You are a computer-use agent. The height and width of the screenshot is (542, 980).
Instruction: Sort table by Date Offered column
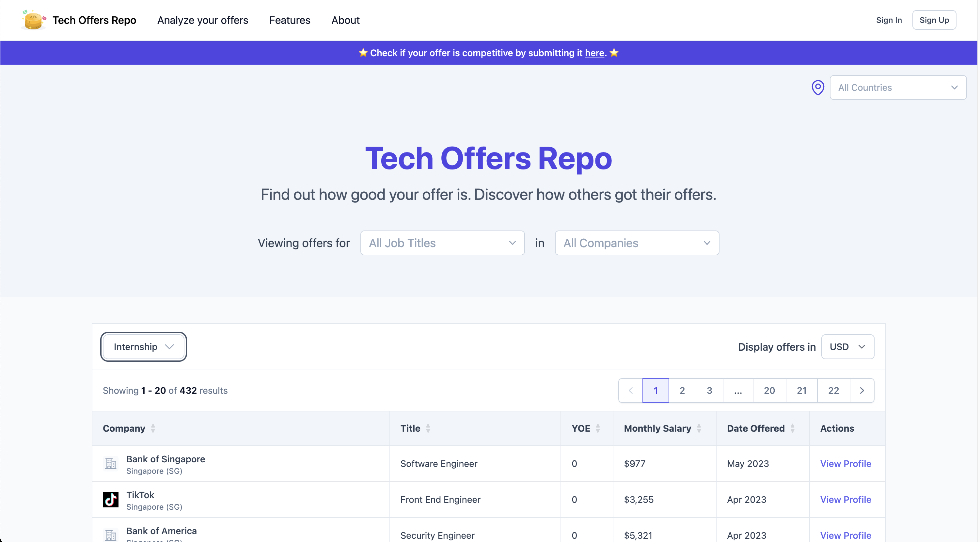pyautogui.click(x=792, y=428)
